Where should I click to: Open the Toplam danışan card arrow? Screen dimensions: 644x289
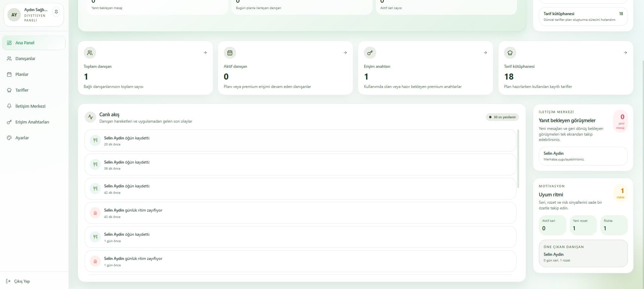[x=205, y=53]
